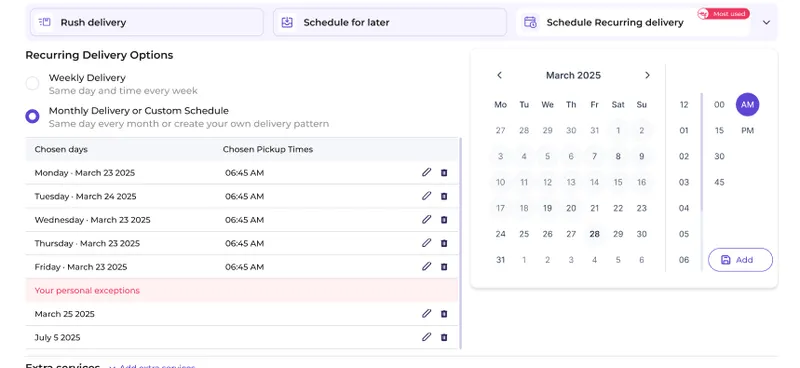Screen dimensions: 800x368
Task: Click Your personal exceptions heading
Action: (x=87, y=290)
